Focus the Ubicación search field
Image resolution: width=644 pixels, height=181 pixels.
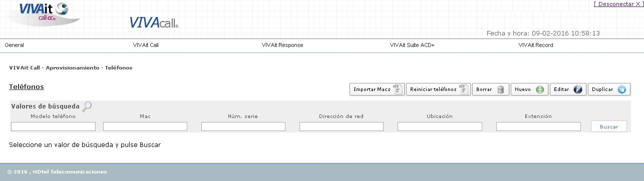pos(440,126)
